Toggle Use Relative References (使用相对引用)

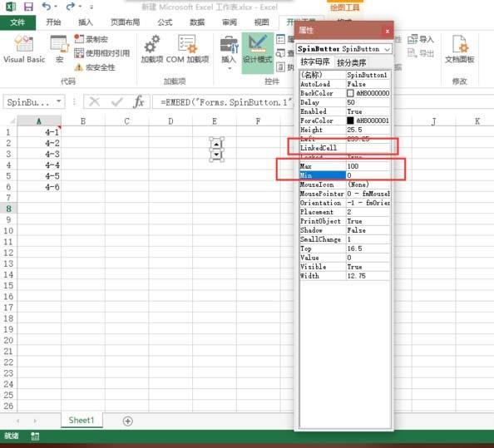[102, 53]
